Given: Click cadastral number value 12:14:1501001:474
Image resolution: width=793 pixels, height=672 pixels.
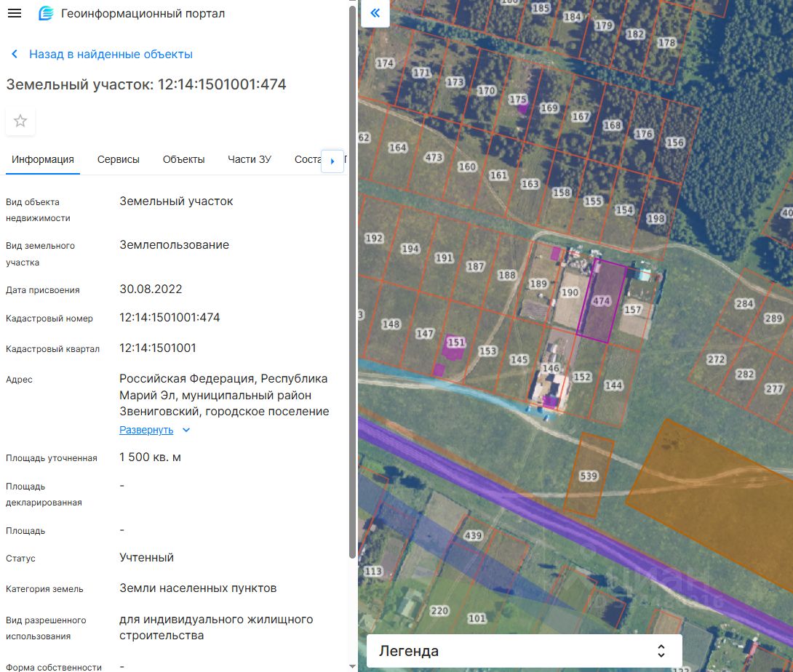Looking at the screenshot, I should tap(170, 318).
